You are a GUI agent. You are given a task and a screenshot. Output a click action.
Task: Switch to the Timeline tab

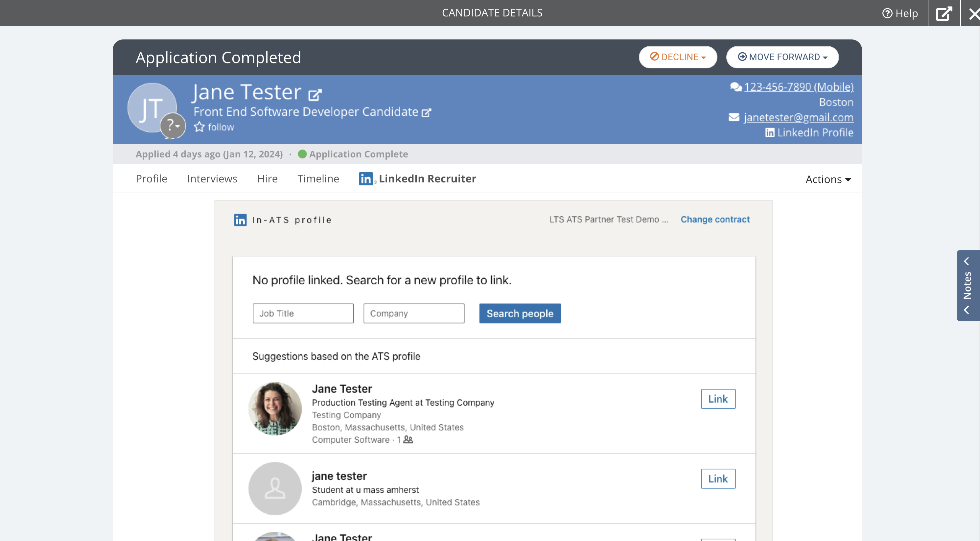tap(318, 179)
